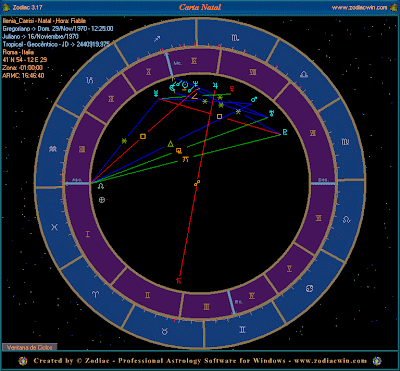The height and width of the screenshot is (371, 400).
Task: Click the Zodiac app icon in title bar
Action: (x=6, y=7)
